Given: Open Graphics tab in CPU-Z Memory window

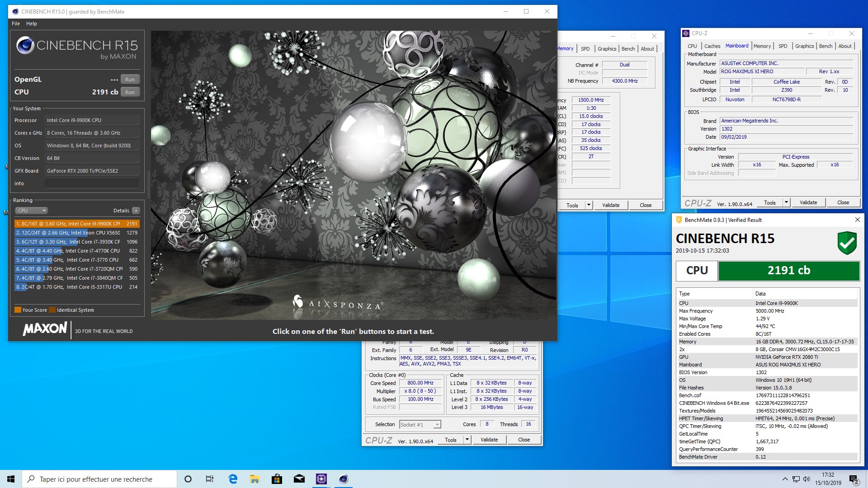Looking at the screenshot, I should [607, 49].
